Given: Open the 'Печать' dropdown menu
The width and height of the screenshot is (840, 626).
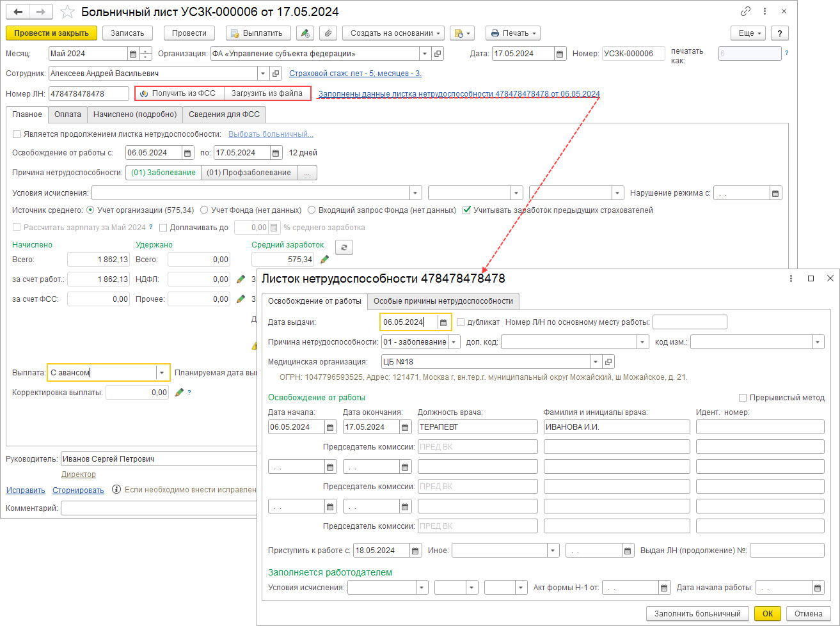Looking at the screenshot, I should click(x=513, y=33).
